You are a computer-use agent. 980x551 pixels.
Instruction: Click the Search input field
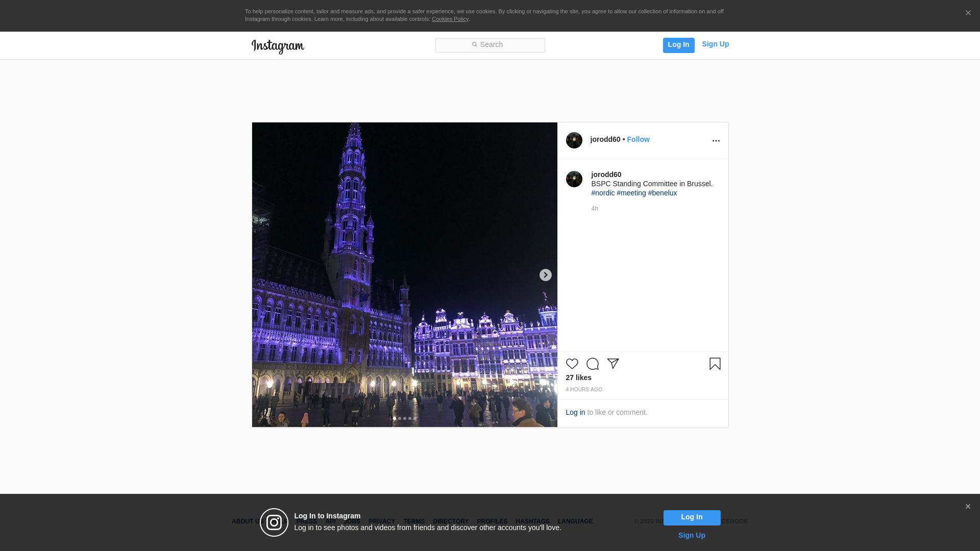(490, 45)
